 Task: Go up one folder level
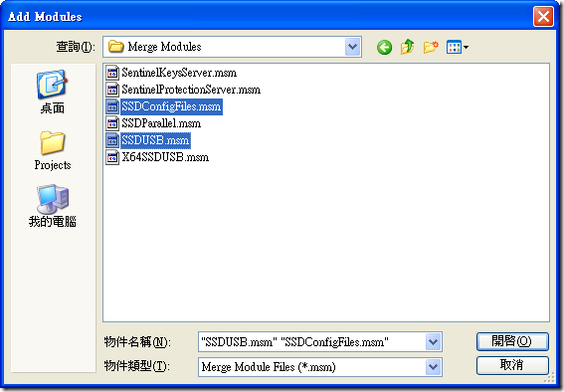click(x=407, y=47)
